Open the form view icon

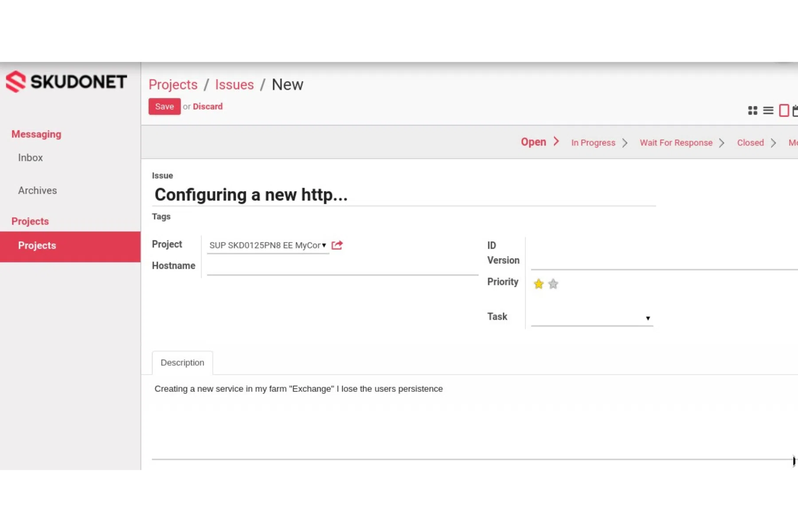[783, 110]
